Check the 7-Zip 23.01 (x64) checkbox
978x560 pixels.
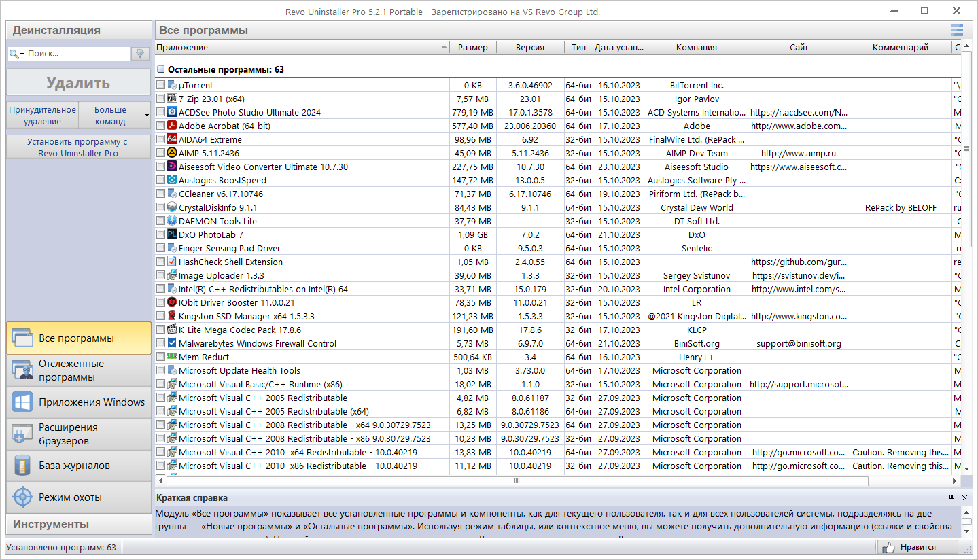click(x=161, y=99)
